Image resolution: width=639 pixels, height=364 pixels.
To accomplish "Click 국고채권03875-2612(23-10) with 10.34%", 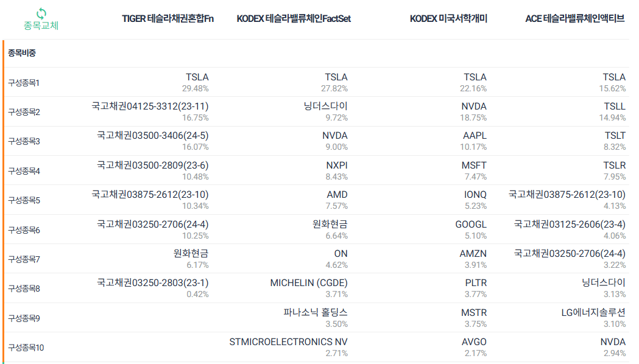I will click(x=150, y=200).
